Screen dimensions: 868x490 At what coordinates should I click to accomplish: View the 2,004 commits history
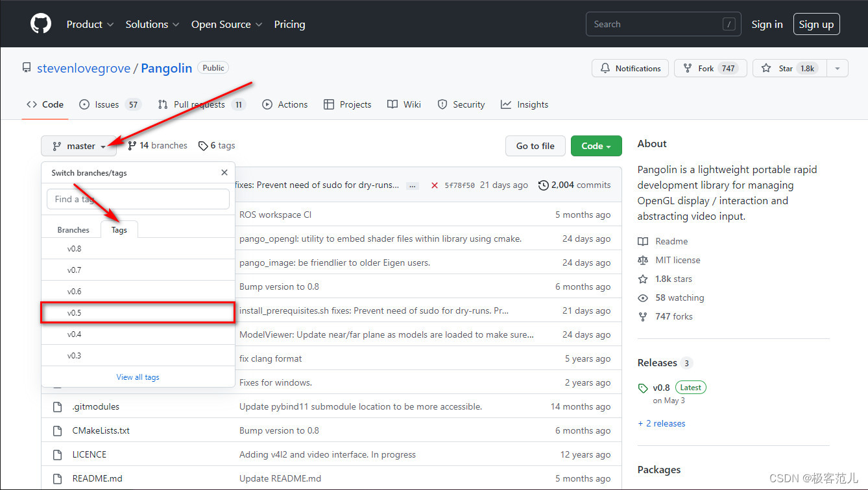click(575, 185)
